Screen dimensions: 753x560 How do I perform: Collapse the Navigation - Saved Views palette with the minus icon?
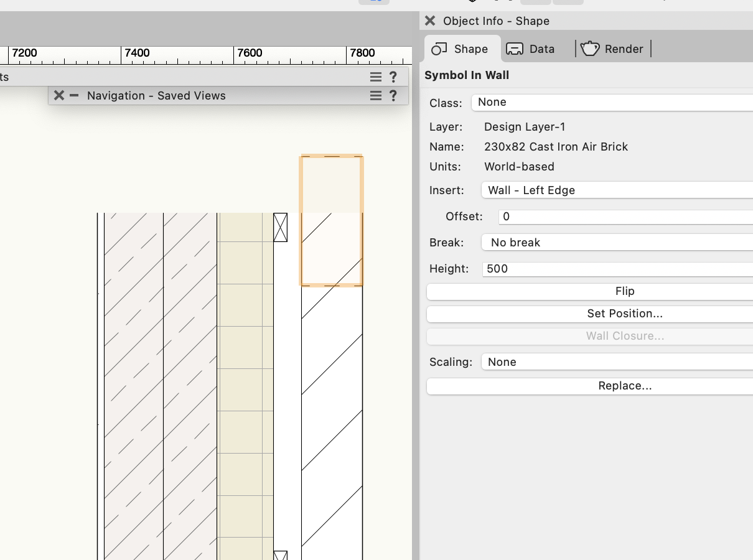pos(74,95)
